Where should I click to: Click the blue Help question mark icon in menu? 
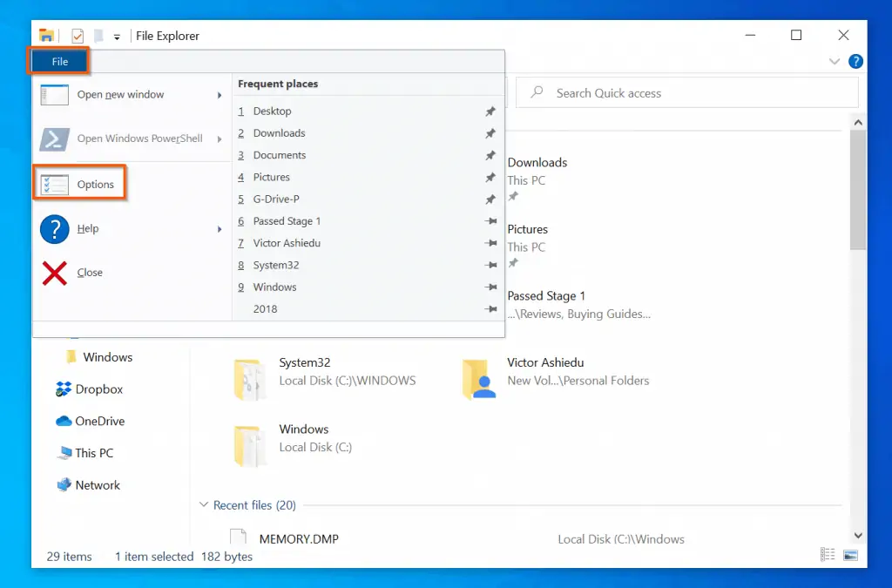point(55,229)
